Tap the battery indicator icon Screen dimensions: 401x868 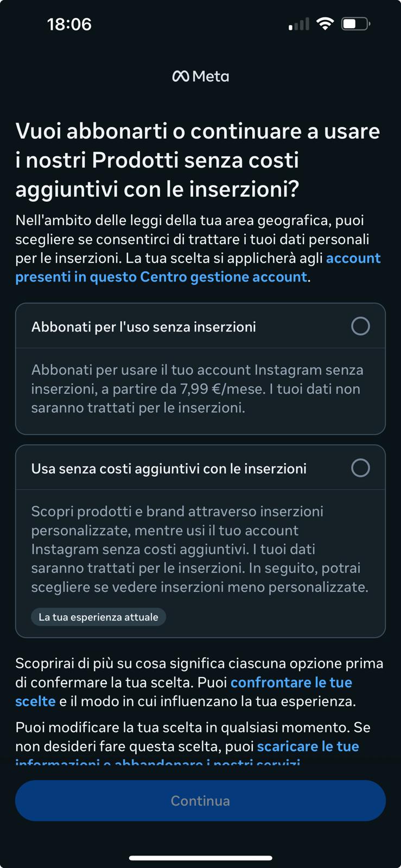pyautogui.click(x=355, y=24)
